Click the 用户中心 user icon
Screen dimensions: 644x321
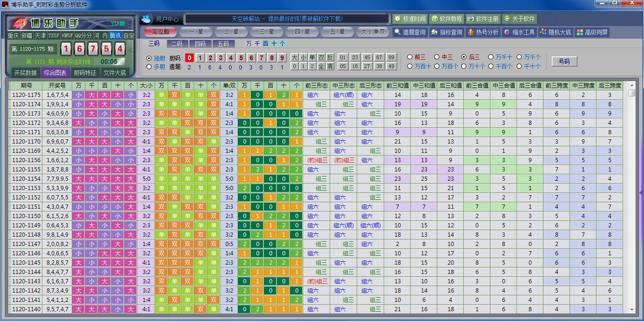147,19
